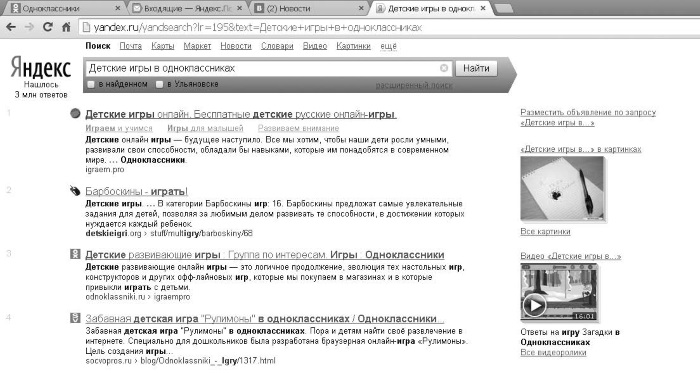Close the Входящие Яндекс mail tab

coord(240,8)
